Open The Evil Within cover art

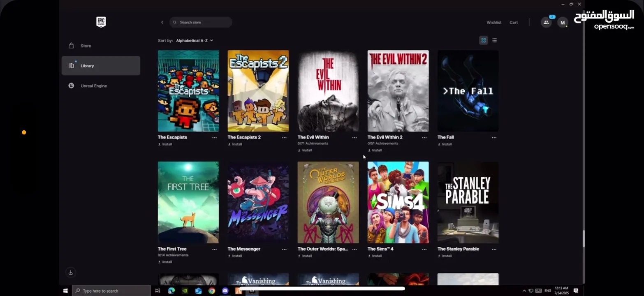point(328,91)
